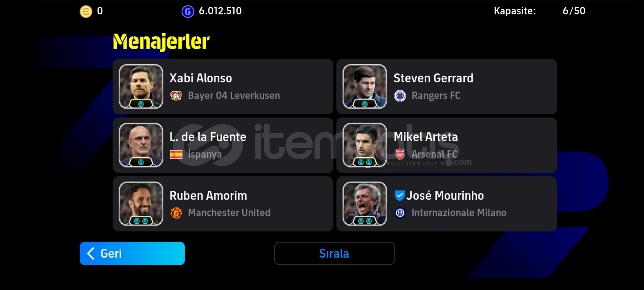Click the Bayer 04 Leverkusen club crest
This screenshot has width=644, height=290.
pos(176,96)
